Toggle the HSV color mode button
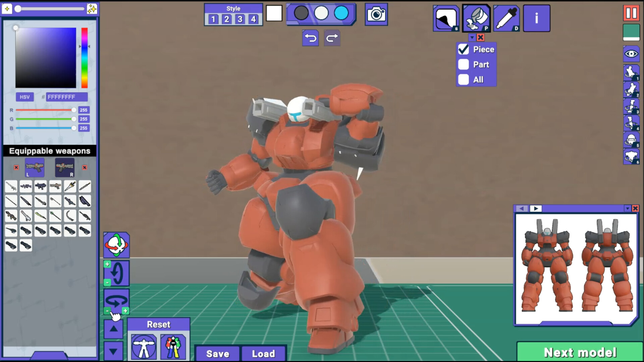 [24, 97]
